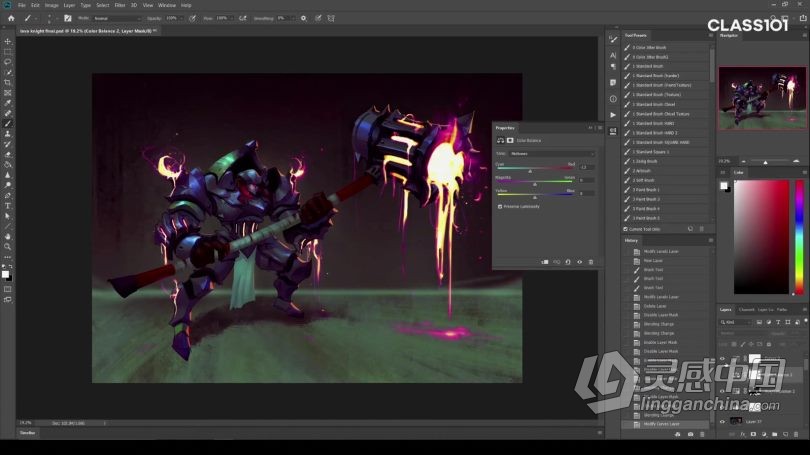This screenshot has width=810, height=455.
Task: Create new snapshot camera icon in History
Action: 690,434
